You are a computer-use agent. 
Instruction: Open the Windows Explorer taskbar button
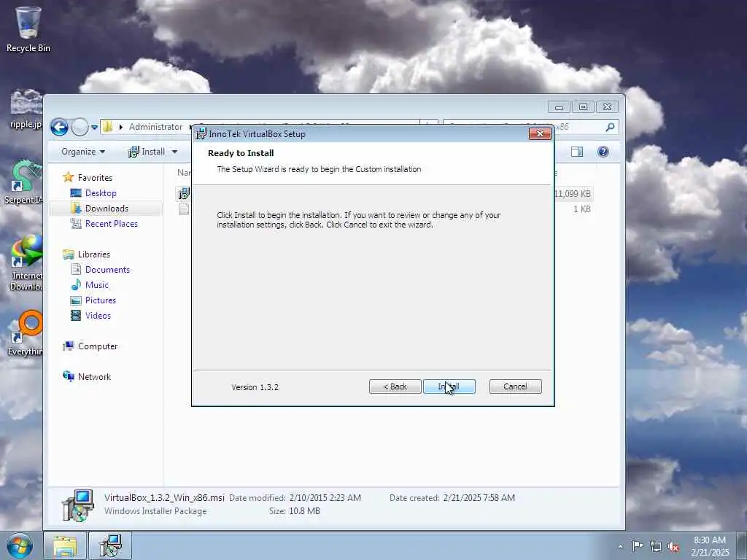coord(65,545)
